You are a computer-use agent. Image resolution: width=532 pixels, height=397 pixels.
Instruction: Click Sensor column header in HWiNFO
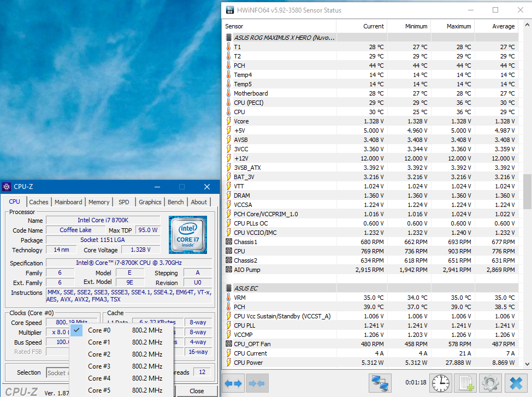[280, 26]
